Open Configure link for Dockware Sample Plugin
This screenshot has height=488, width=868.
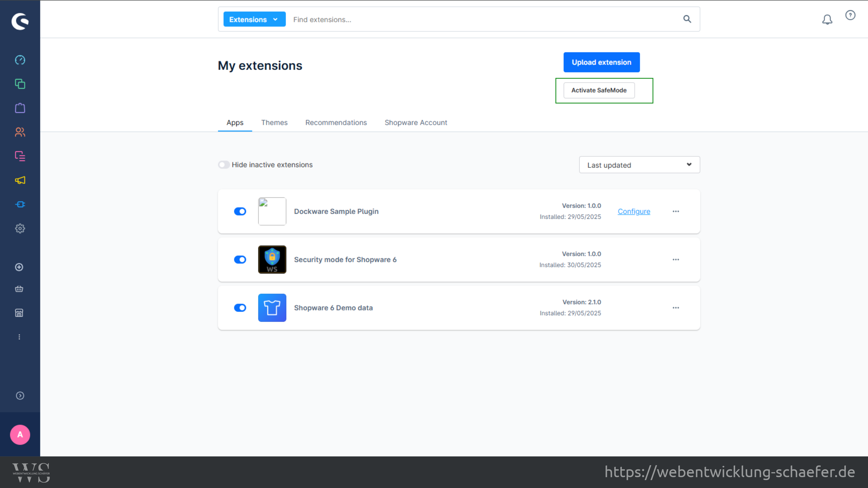[x=634, y=211]
